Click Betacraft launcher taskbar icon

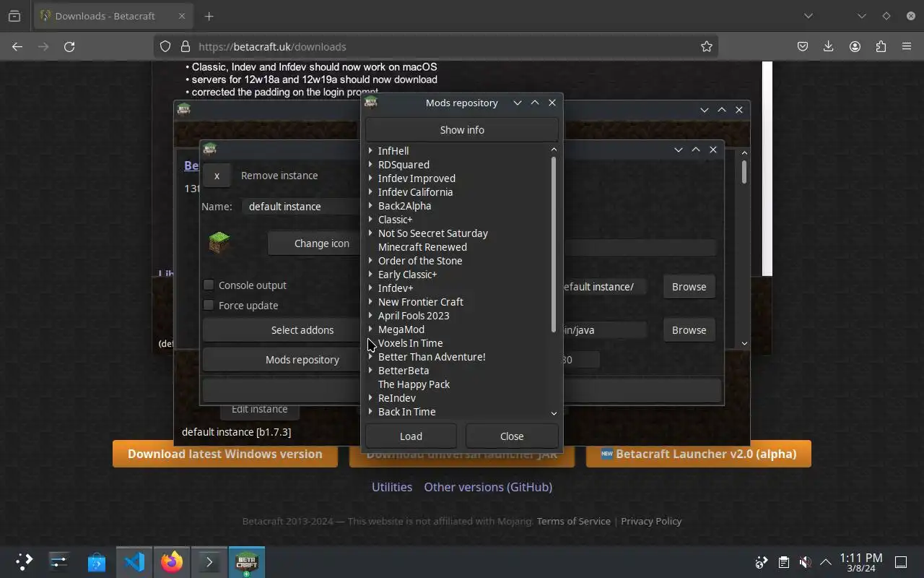247,562
